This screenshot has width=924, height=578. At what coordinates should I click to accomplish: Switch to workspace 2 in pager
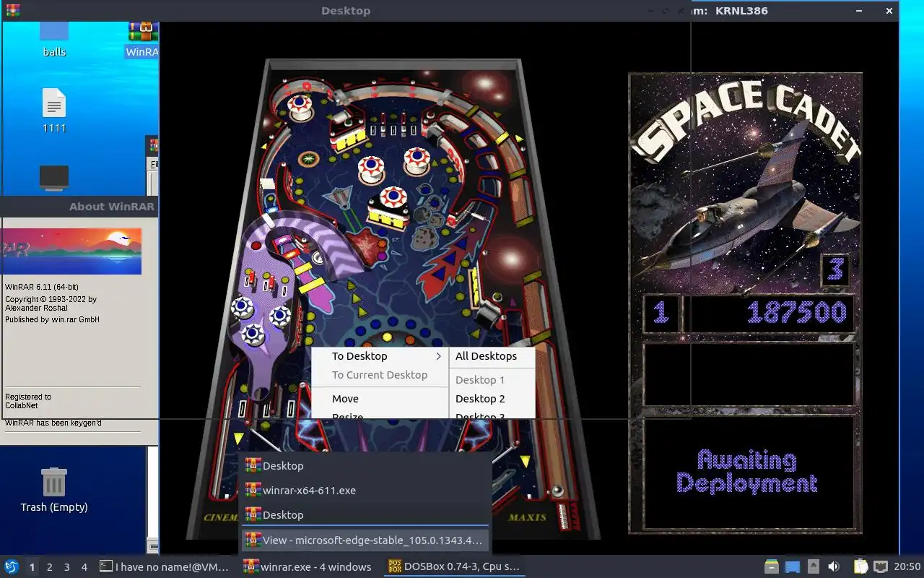50,567
